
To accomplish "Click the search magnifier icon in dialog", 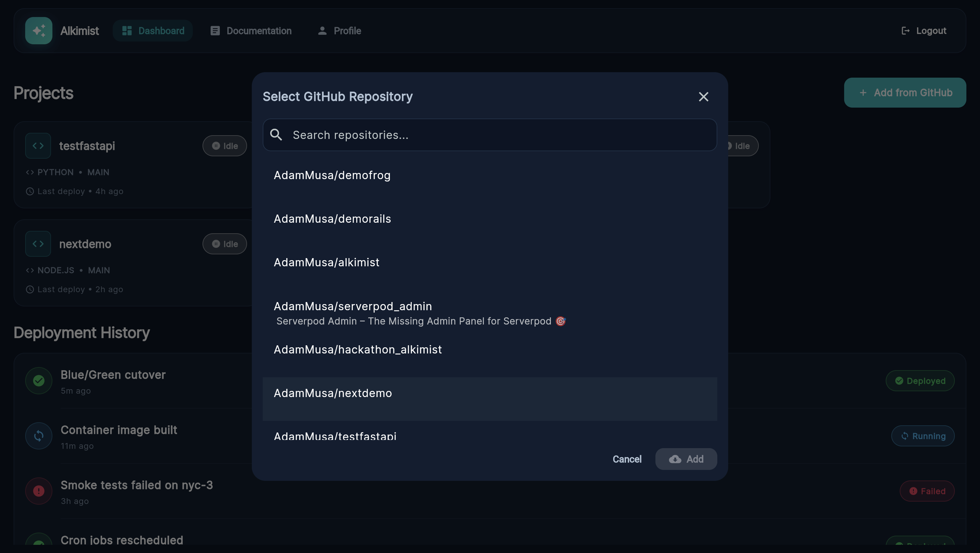I will [276, 135].
